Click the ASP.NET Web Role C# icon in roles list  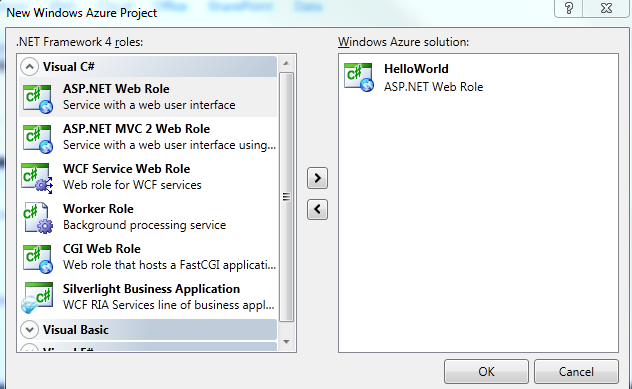(x=37, y=99)
